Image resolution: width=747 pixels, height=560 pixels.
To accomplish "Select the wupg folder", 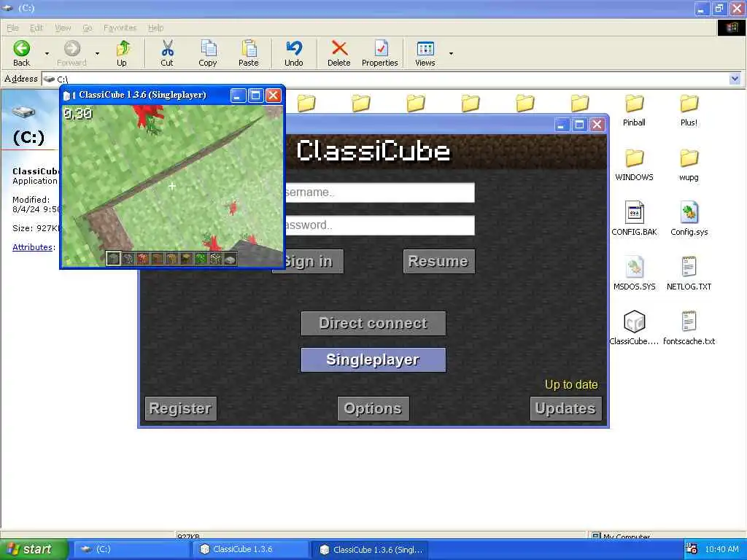I will click(x=689, y=166).
